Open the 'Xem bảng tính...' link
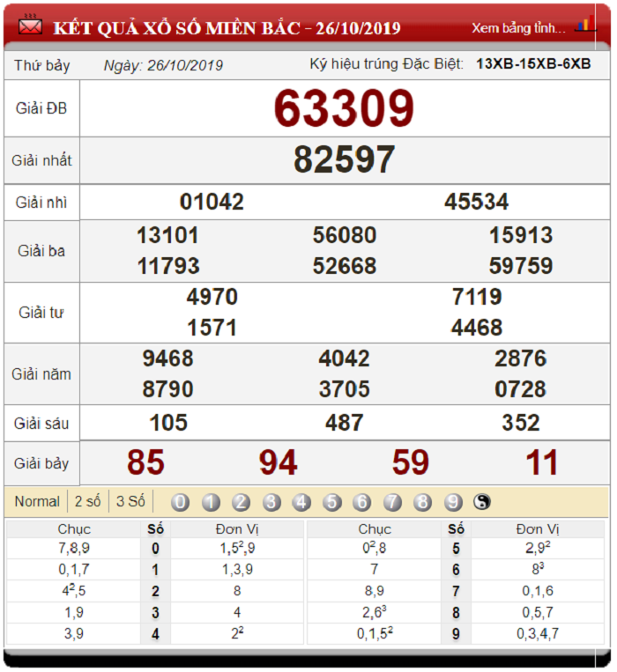This screenshot has width=617, height=672. pyautogui.click(x=519, y=28)
